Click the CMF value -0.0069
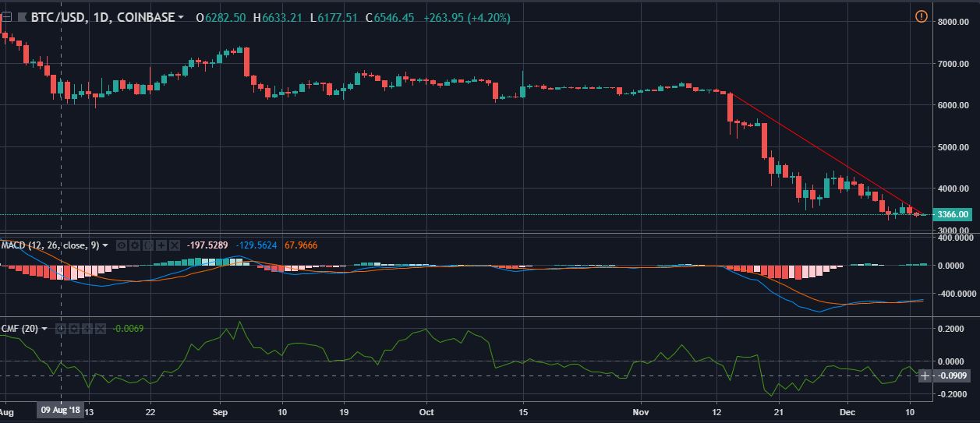 tap(128, 329)
